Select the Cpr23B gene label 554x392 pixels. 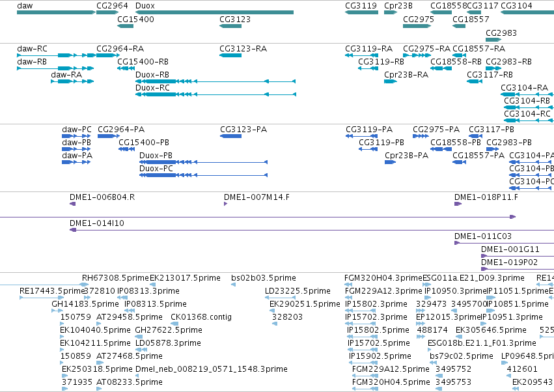tap(398, 6)
